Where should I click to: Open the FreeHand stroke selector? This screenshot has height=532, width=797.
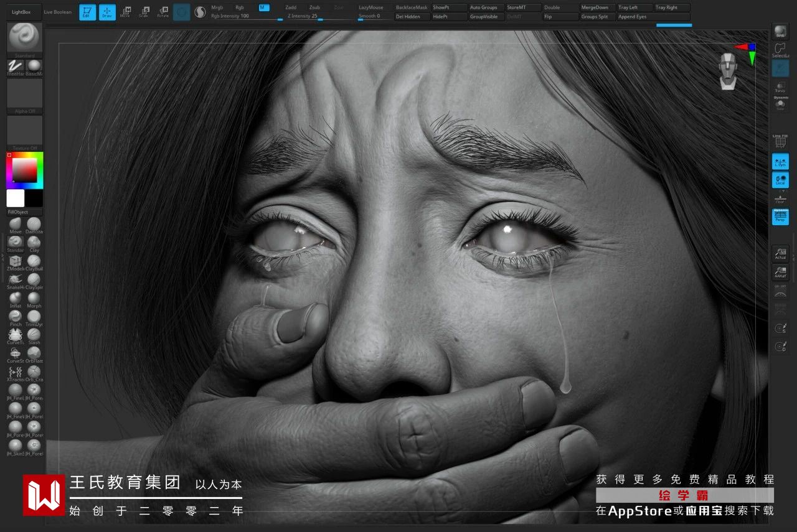tap(15, 67)
